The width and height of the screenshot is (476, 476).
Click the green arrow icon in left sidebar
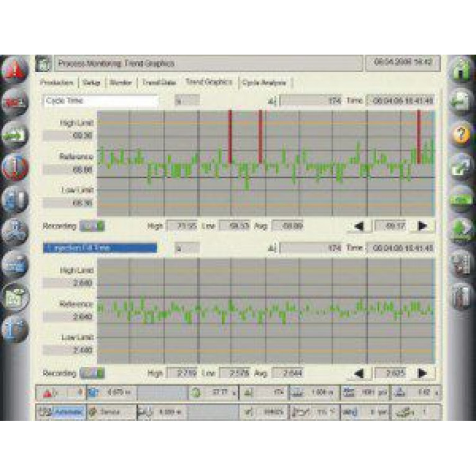click(x=14, y=134)
